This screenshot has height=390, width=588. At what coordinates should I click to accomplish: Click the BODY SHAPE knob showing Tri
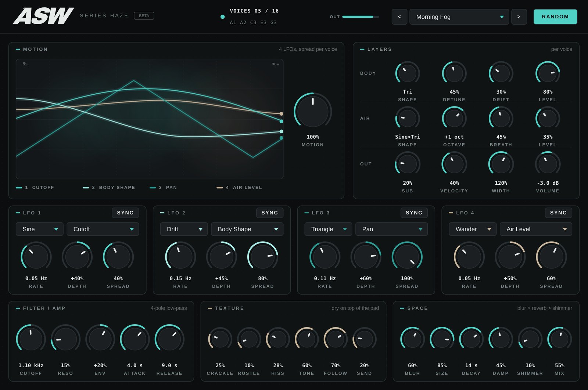coord(408,73)
